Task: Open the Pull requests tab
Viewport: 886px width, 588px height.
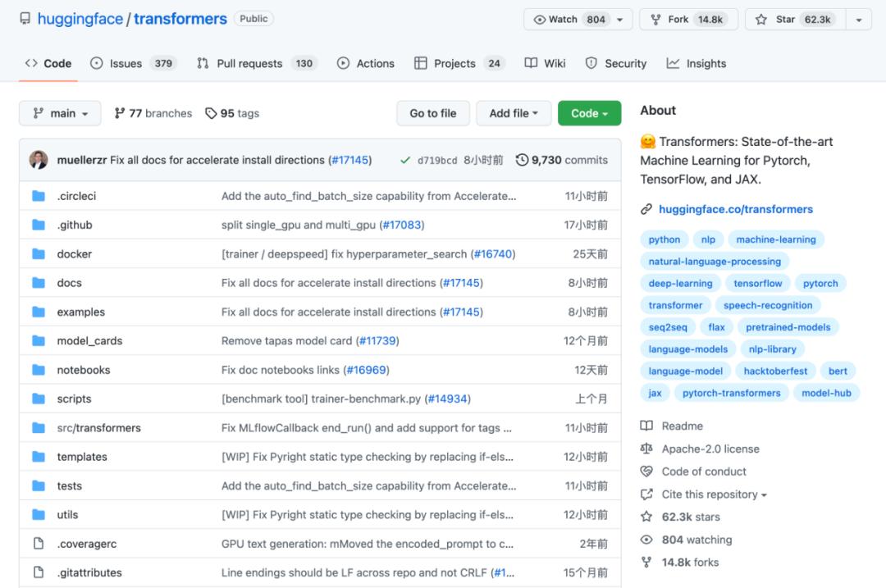Action: [257, 63]
